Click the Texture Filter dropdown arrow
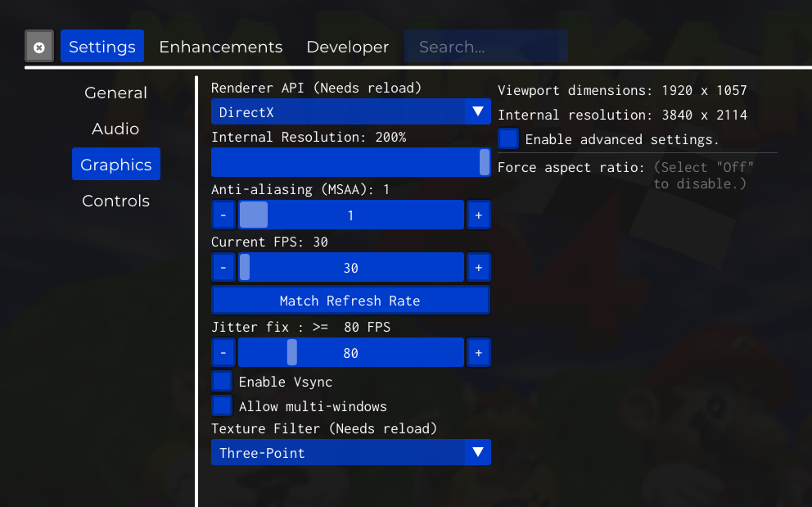This screenshot has height=507, width=812. coord(478,452)
